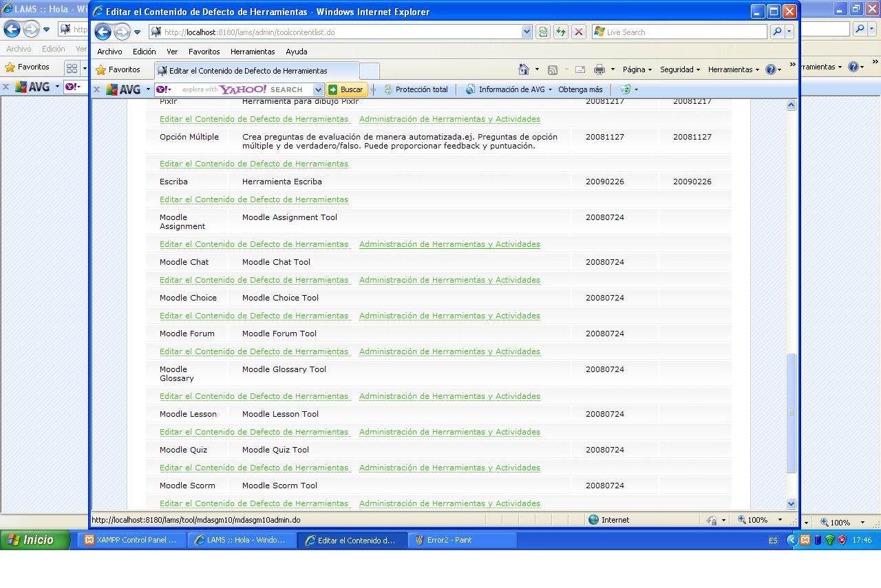Open the zoom level 100% dropdown
This screenshot has width=881, height=588.
tap(780, 520)
